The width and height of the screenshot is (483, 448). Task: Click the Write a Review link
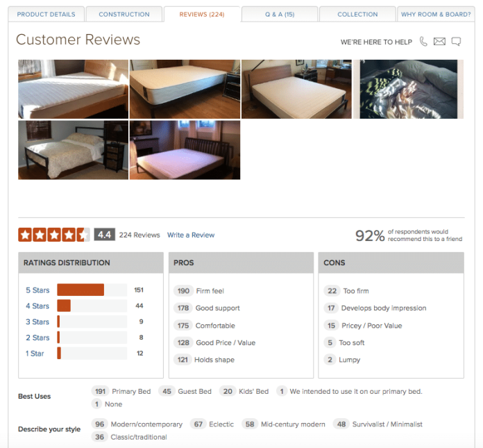coord(191,235)
